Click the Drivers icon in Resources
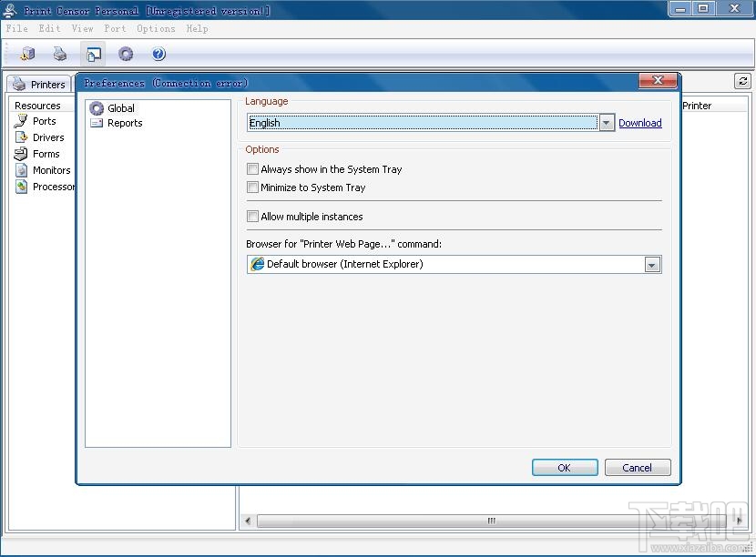 click(x=21, y=137)
